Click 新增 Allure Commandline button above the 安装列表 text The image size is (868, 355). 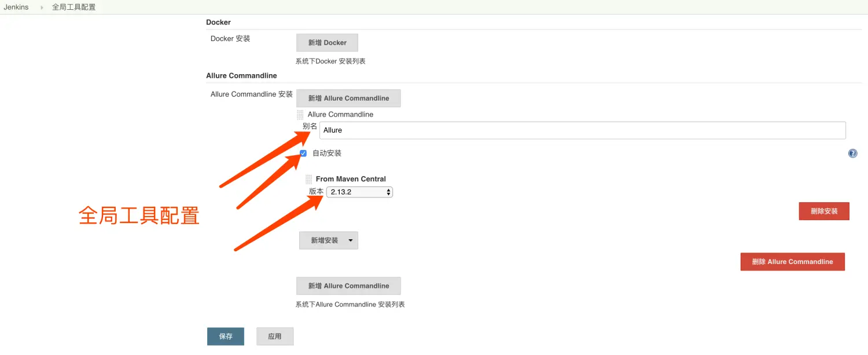348,286
